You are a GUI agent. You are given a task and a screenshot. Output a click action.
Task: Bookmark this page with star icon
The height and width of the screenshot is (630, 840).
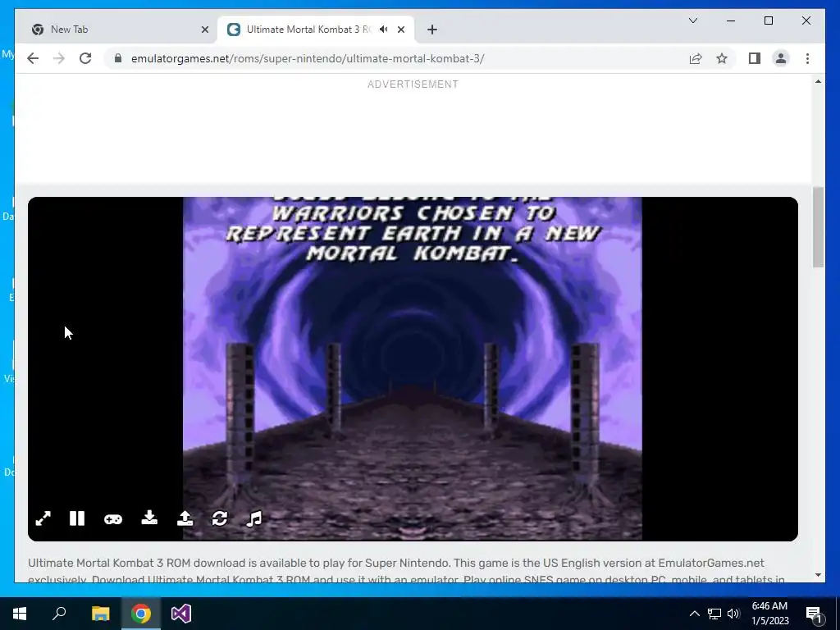pos(722,58)
